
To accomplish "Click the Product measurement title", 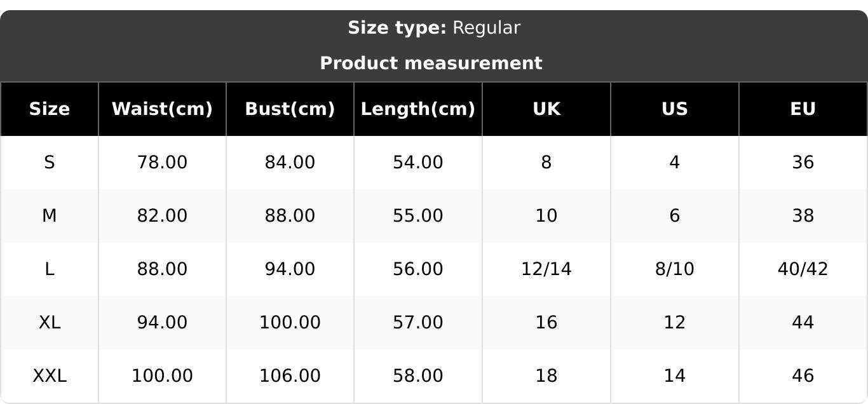I will 431,64.
